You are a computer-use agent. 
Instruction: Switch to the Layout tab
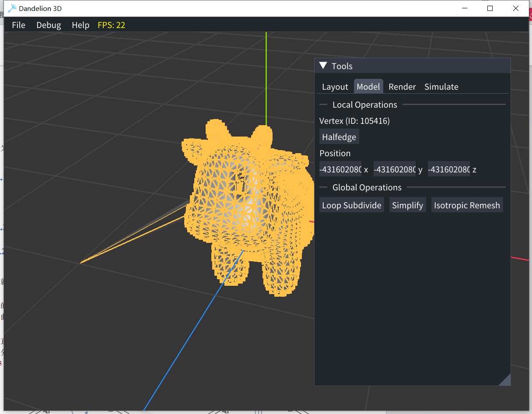[x=335, y=87]
